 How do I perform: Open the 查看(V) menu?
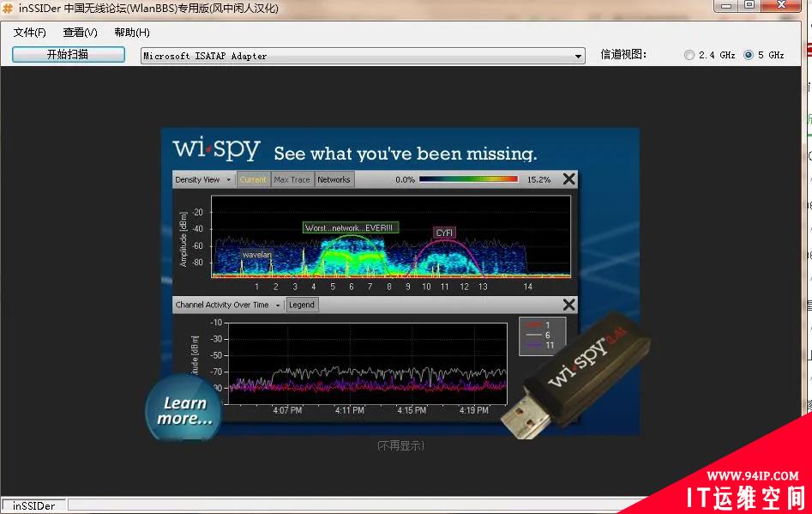80,33
